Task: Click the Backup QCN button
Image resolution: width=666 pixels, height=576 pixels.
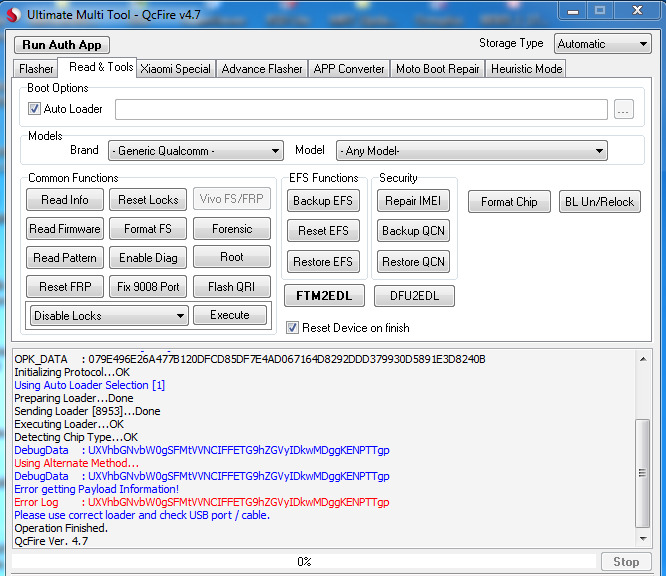Action: tap(413, 231)
